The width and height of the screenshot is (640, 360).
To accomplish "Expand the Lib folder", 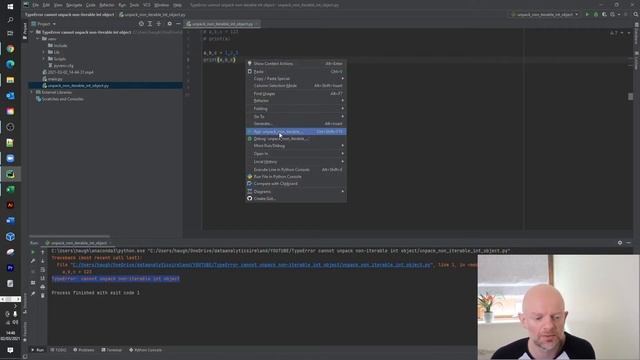I will pos(44,52).
